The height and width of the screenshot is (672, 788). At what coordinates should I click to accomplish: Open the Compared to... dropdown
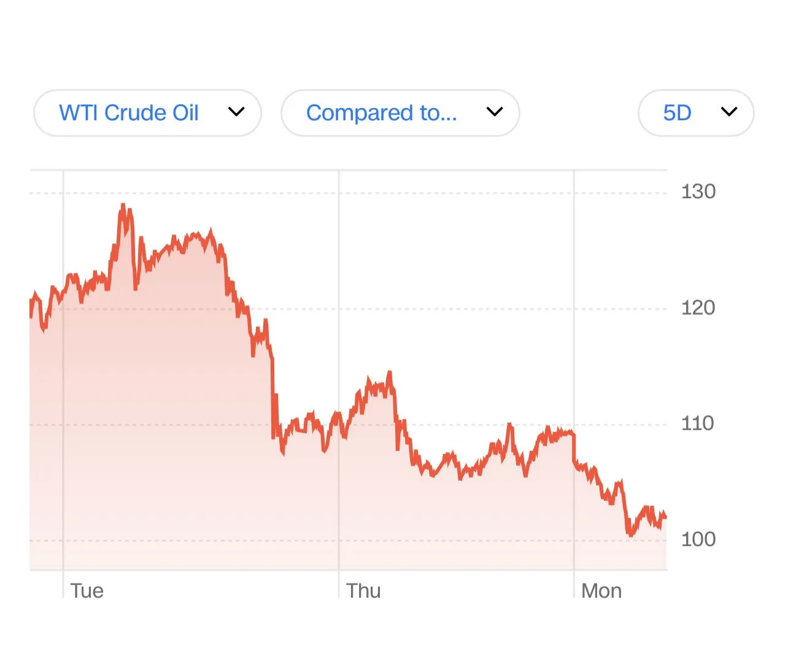pos(381,113)
